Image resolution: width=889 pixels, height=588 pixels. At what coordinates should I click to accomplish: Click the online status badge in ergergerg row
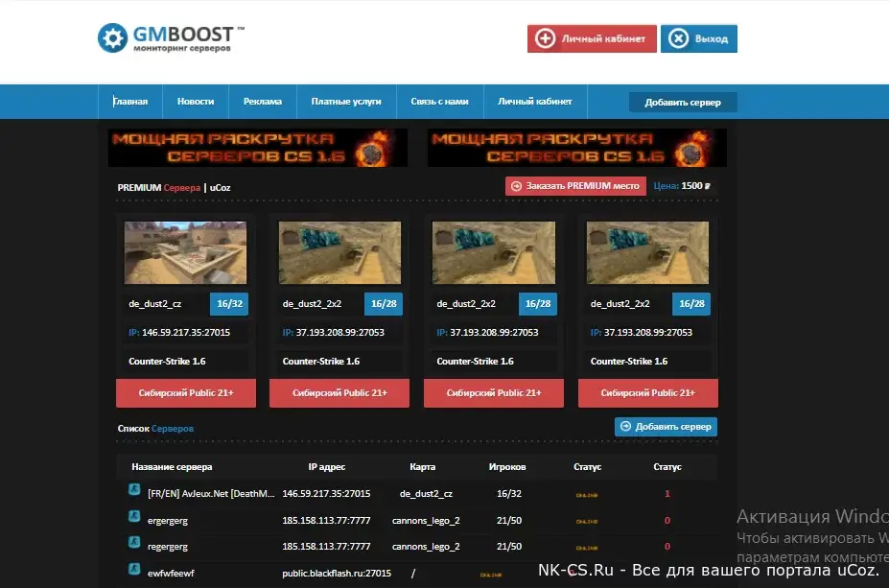(587, 521)
